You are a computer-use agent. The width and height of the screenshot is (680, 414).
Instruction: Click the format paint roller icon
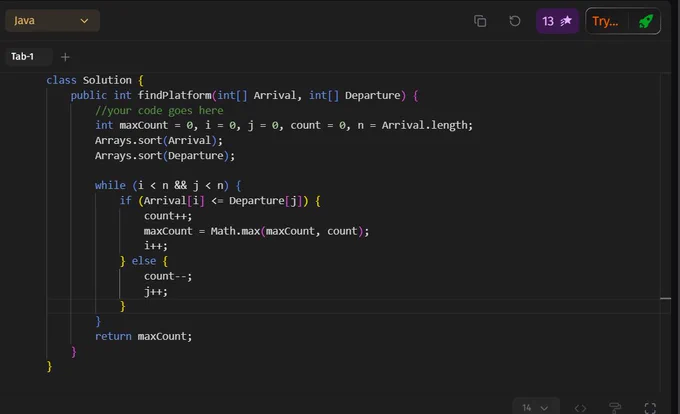[x=615, y=407]
